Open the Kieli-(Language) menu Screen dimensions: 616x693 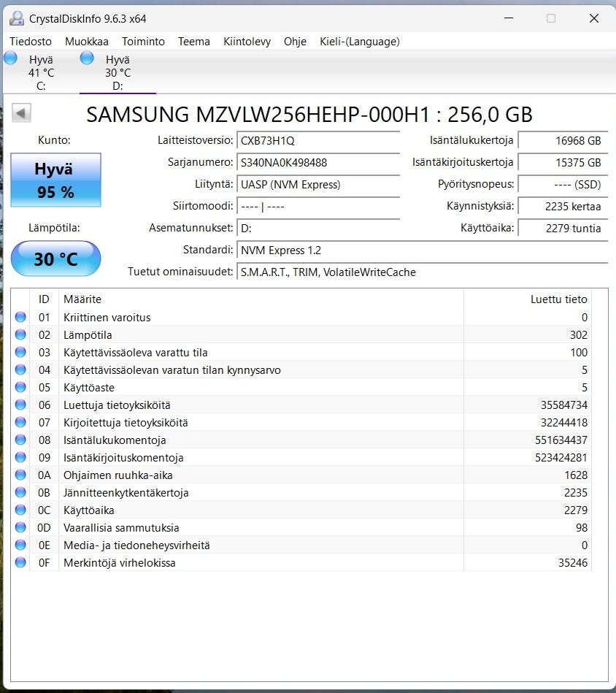point(359,42)
